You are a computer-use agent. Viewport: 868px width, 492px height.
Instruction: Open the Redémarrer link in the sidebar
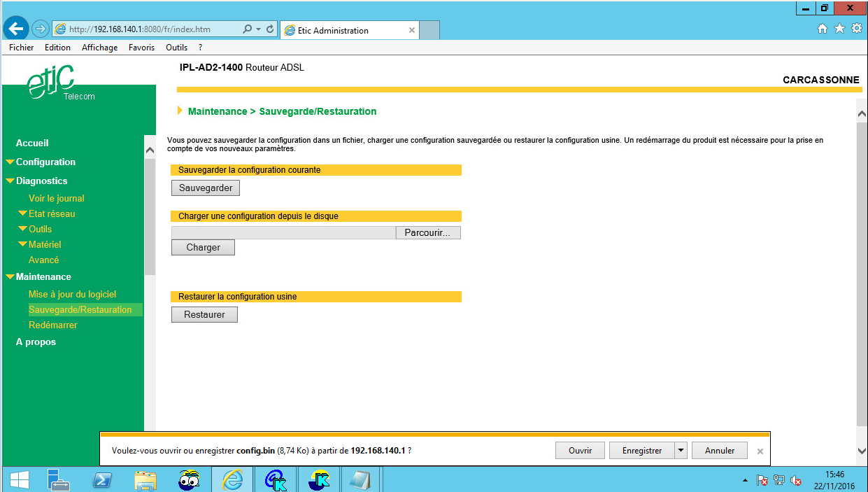[x=53, y=325]
